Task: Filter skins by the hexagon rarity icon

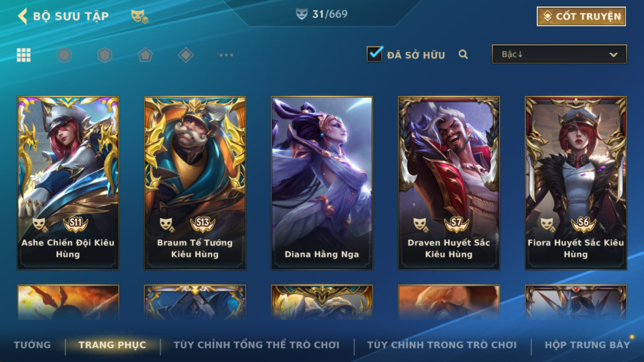Action: (x=105, y=55)
